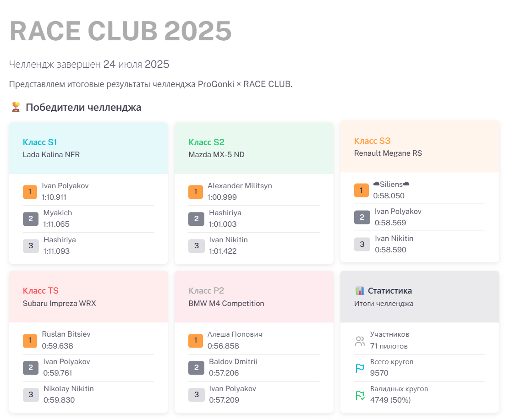The image size is (515, 420).
Task: Click the gold rank 1 badge in Класс S1
Action: [30, 191]
